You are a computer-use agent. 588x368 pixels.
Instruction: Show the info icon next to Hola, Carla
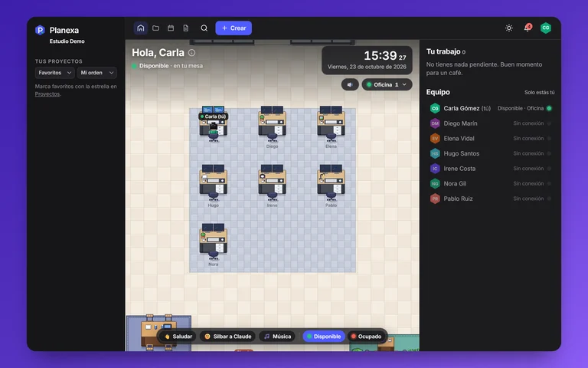tap(191, 53)
